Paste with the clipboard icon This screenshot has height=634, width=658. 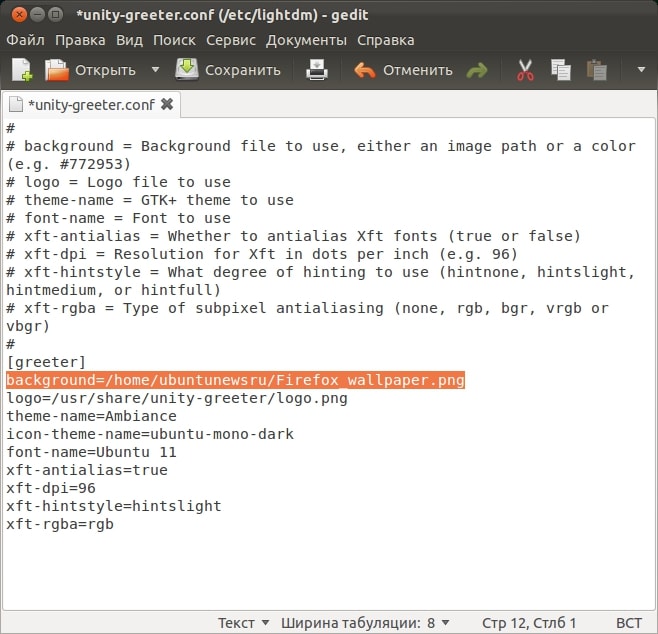pyautogui.click(x=596, y=70)
